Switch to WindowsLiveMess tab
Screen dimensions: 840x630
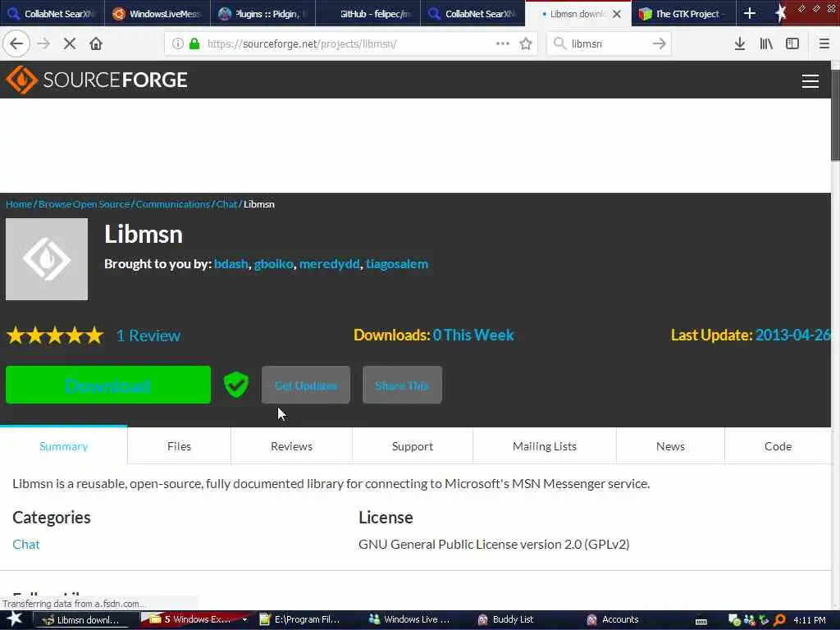tap(157, 13)
